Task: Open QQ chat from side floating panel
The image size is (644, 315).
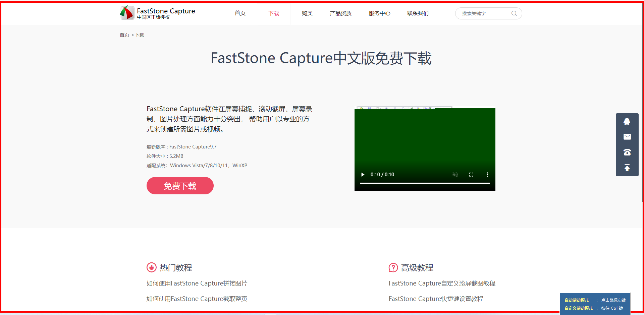Action: click(x=627, y=121)
